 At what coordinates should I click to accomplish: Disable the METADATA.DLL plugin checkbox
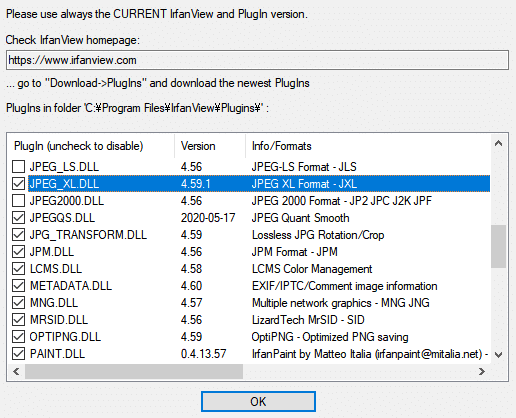pos(18,286)
